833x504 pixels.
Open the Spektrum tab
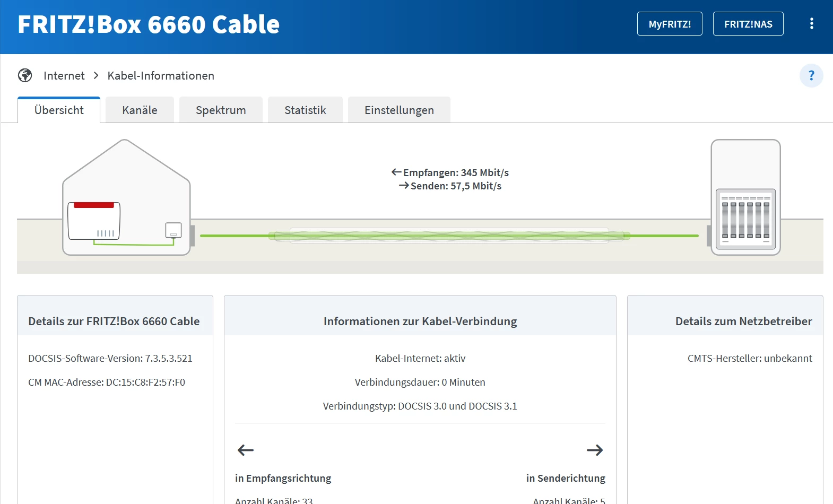tap(221, 110)
